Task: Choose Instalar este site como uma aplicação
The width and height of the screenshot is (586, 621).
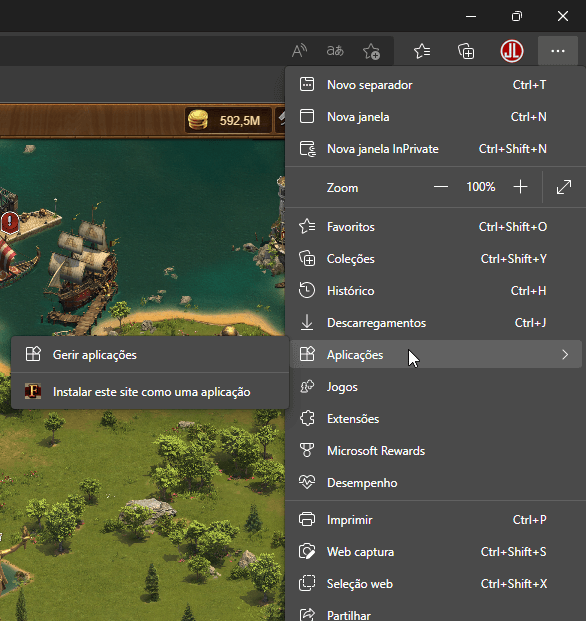Action: coord(150,392)
